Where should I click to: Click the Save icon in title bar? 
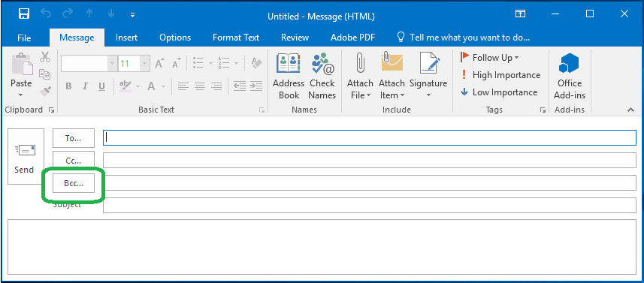24,14
